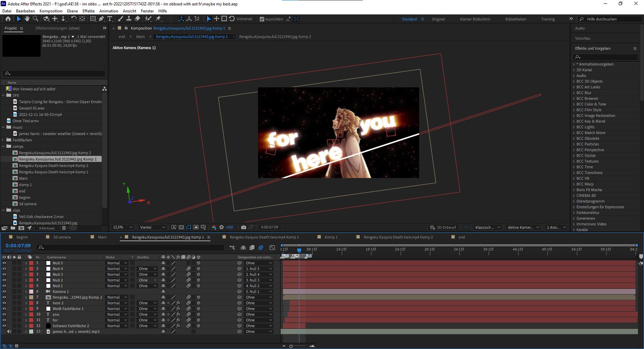Open the Vorschau panel
The image size is (644, 349).
tap(582, 38)
